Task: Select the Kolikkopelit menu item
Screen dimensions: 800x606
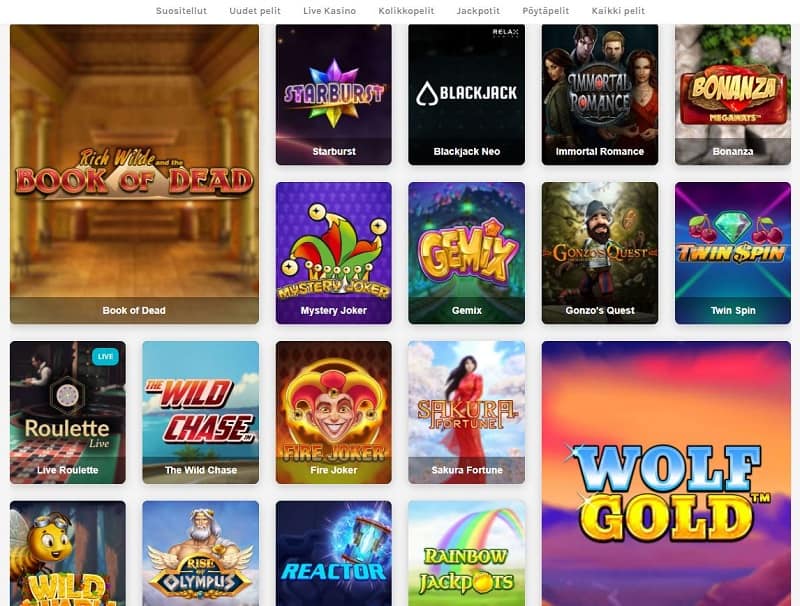Action: [x=406, y=11]
